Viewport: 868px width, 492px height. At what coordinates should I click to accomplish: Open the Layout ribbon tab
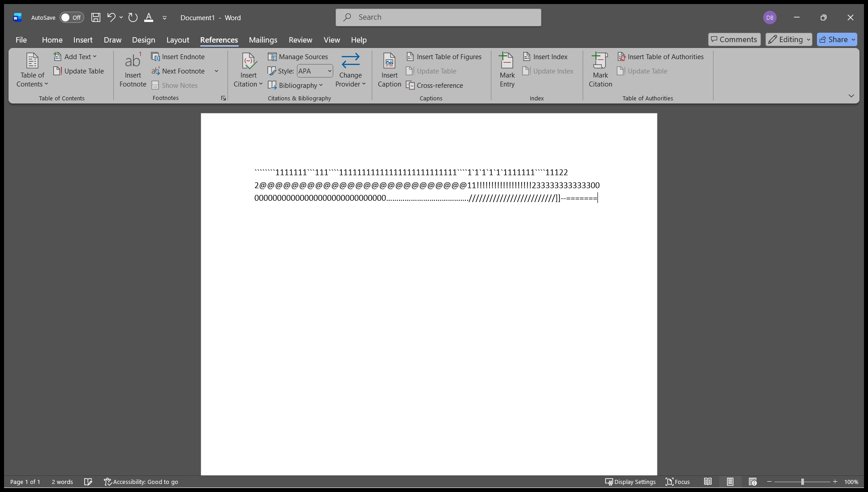point(178,40)
